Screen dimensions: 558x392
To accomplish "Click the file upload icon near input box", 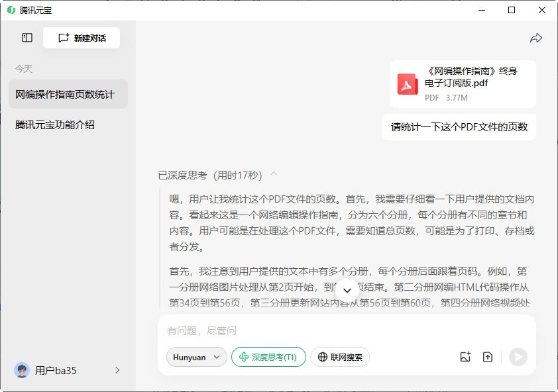I will coord(488,356).
